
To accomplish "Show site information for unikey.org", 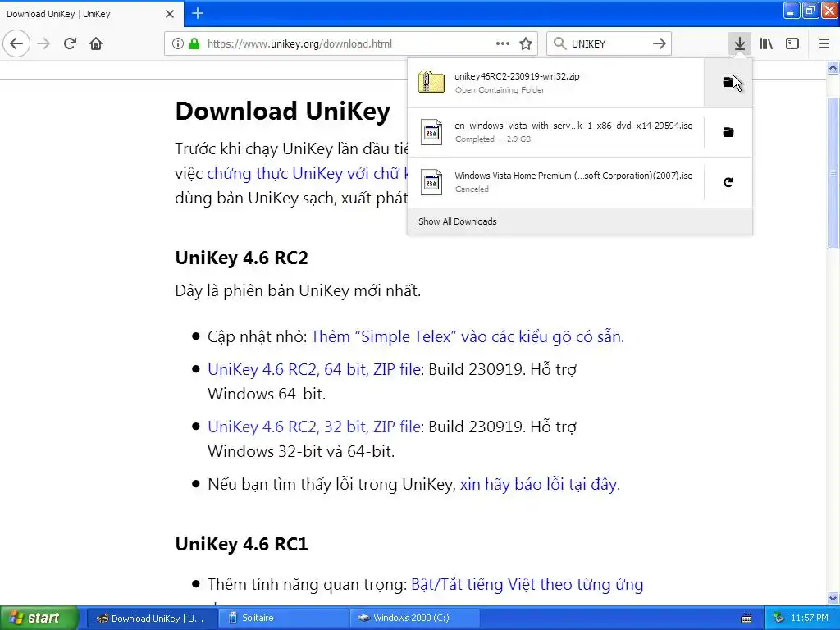I will [x=177, y=44].
